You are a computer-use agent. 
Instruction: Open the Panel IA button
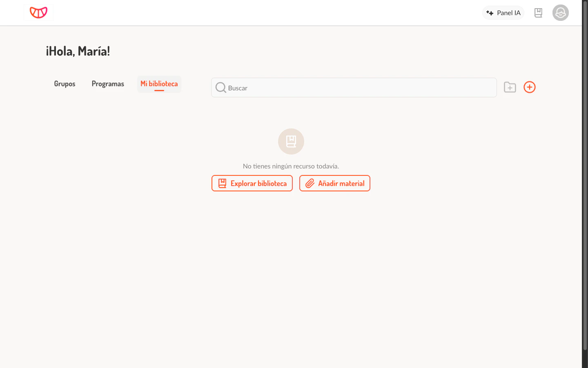pos(503,13)
